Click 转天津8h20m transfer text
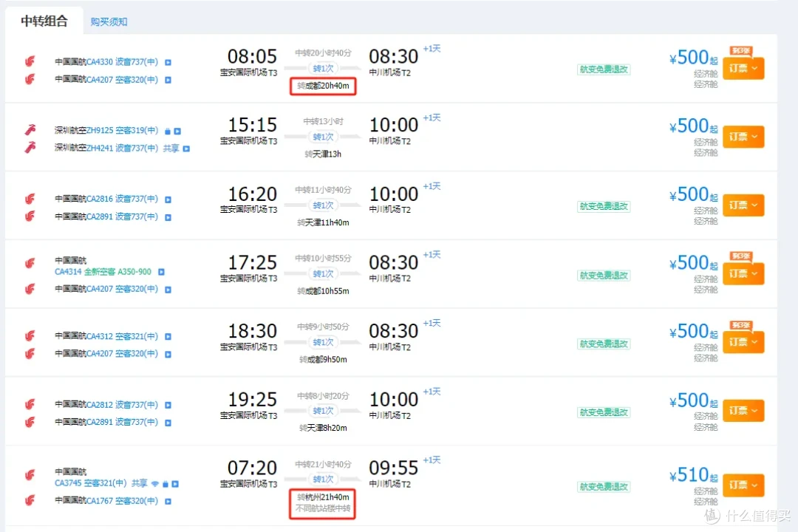798x532 pixels. coord(323,428)
